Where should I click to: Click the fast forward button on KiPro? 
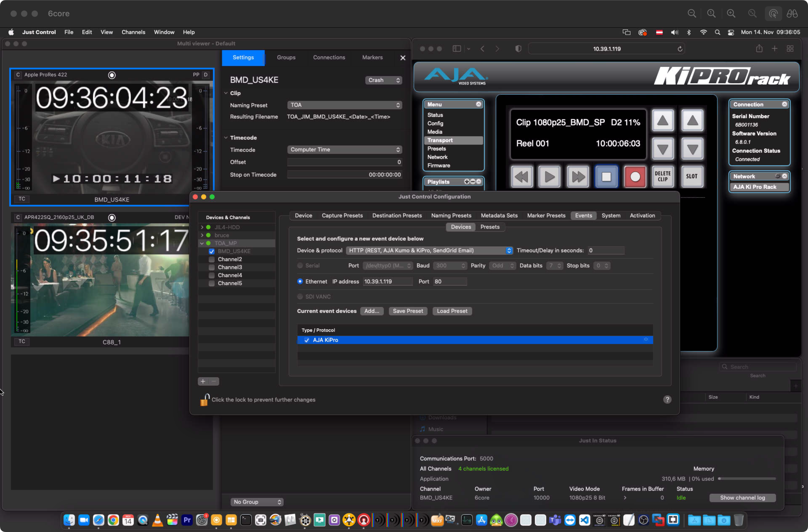[578, 176]
